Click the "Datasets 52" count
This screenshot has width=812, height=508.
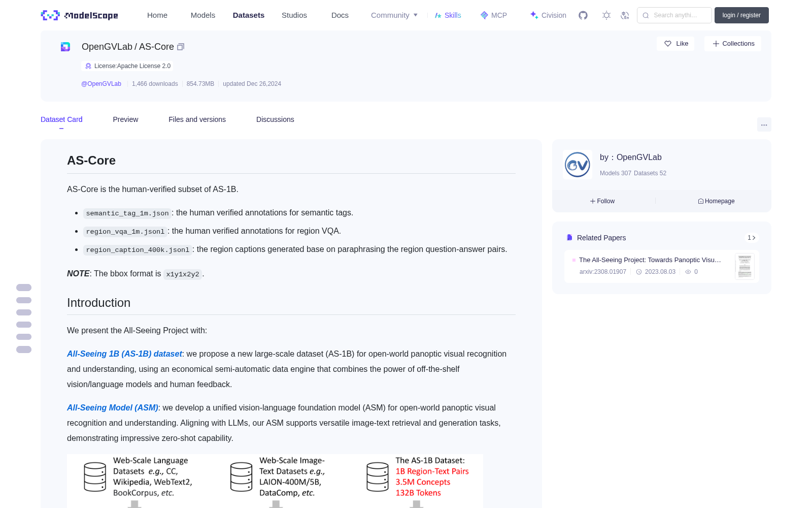[x=650, y=173]
